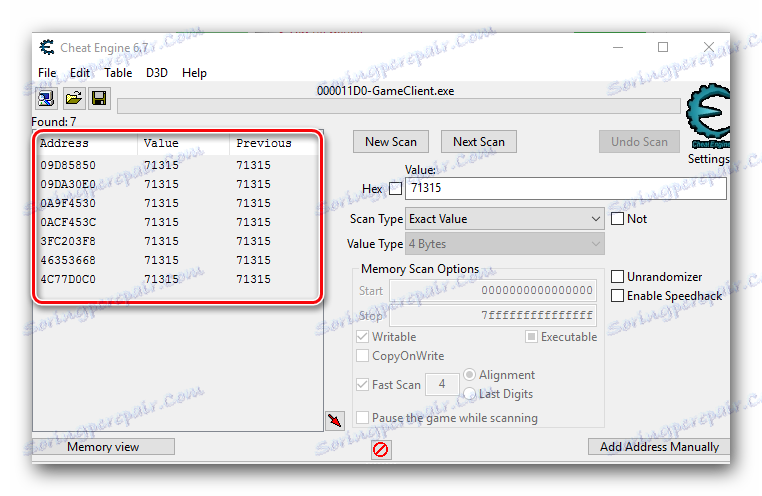Viewport: 762px width, 496px height.
Task: Maximize the Cheat Engine window
Action: pos(663,47)
